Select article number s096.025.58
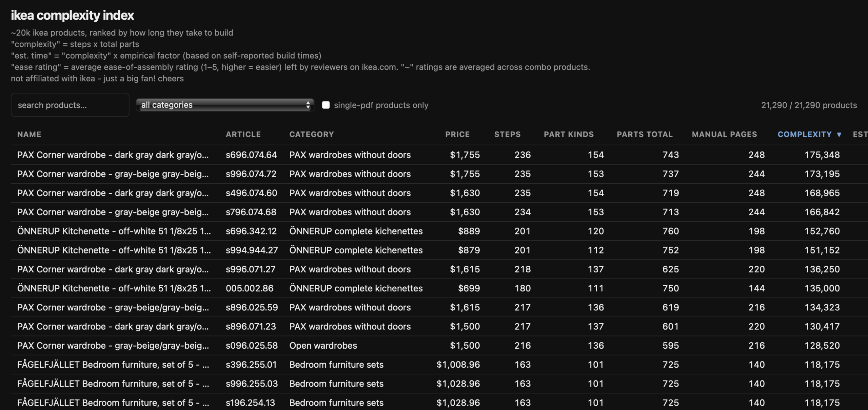This screenshot has width=868, height=410. click(x=252, y=346)
